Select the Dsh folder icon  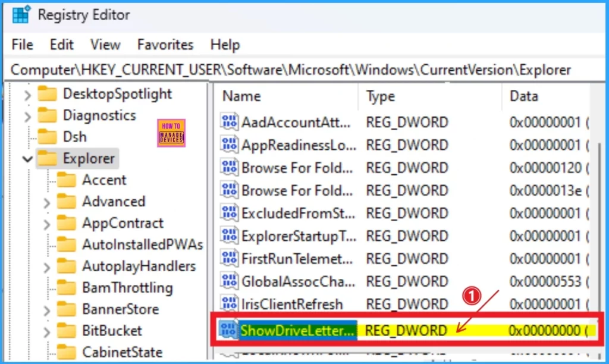click(x=48, y=137)
